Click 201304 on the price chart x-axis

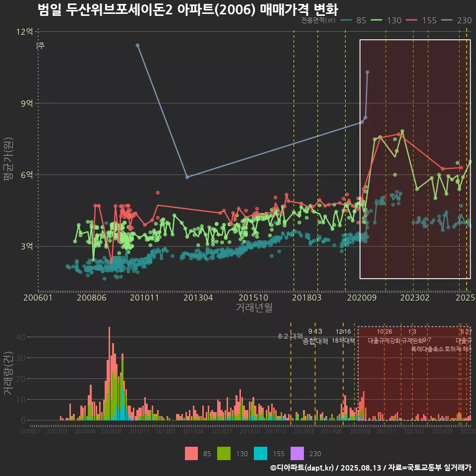[198, 297]
